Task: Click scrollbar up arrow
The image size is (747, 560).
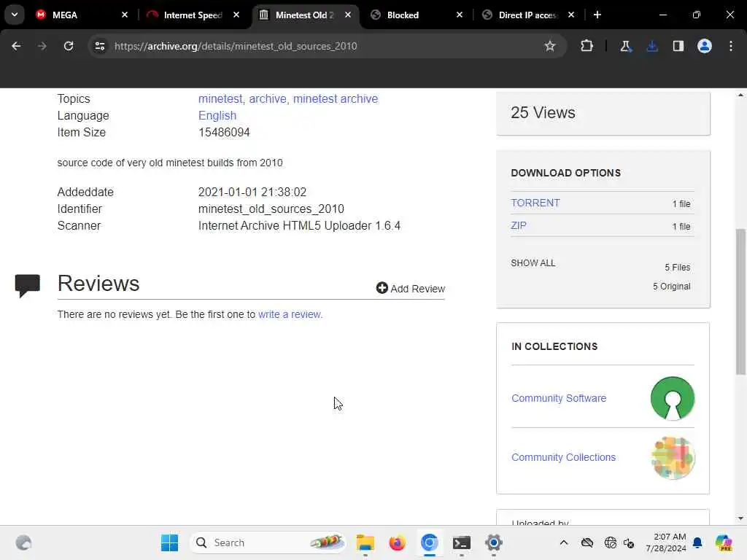Action: pyautogui.click(x=740, y=95)
